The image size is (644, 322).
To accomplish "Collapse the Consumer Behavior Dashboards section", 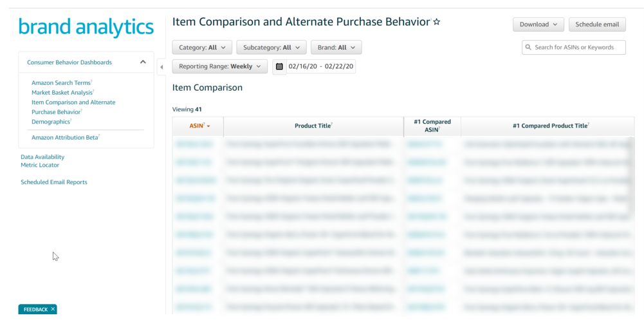I will pos(143,62).
